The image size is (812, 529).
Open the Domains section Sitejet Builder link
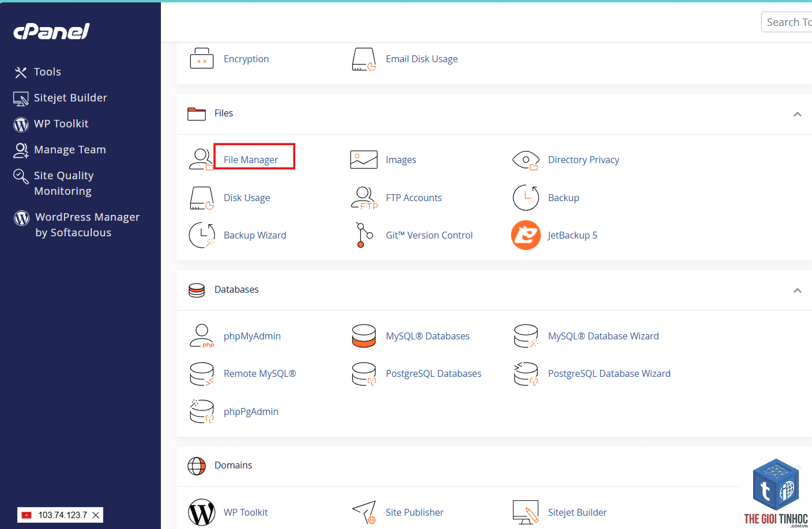(577, 512)
